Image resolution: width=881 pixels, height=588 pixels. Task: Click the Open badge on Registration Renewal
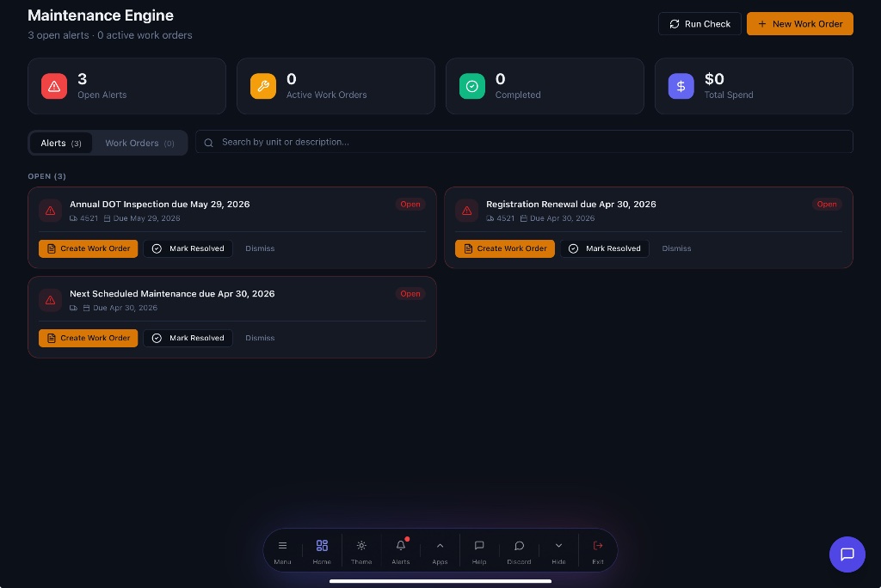point(827,205)
